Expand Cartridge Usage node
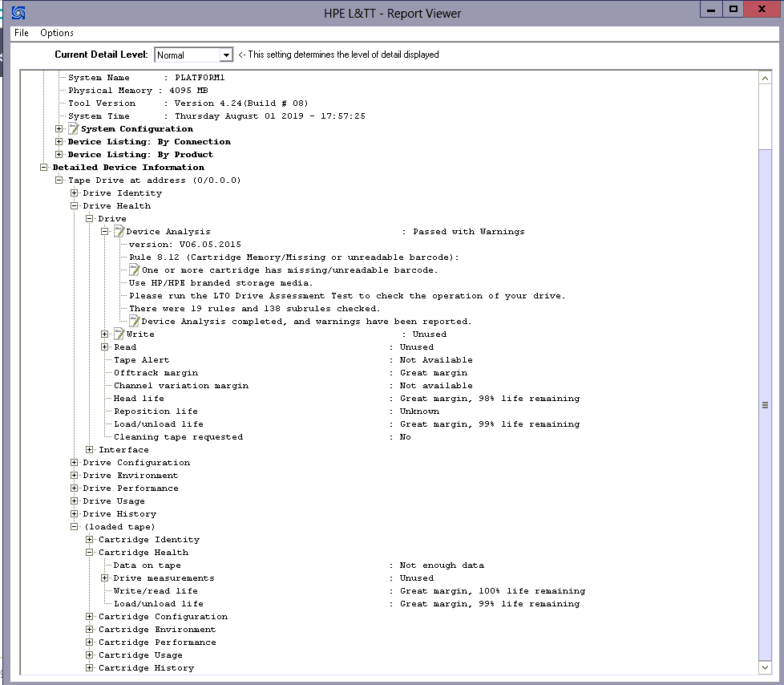 tap(90, 655)
